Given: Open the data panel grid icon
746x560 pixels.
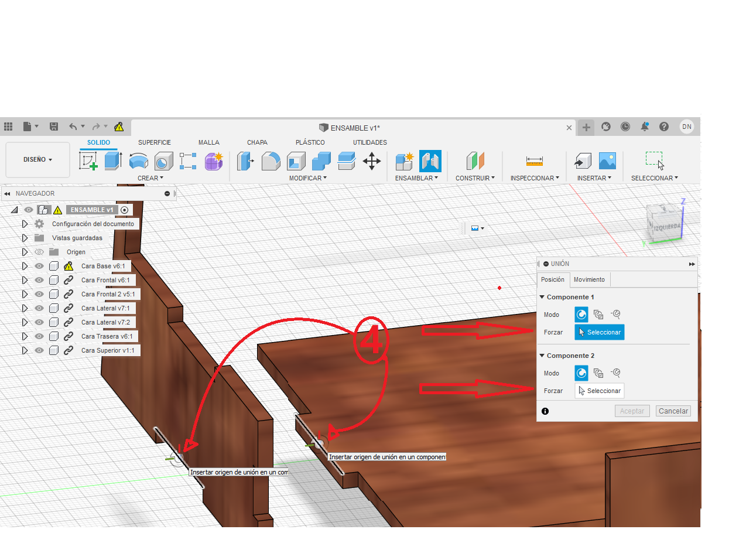Looking at the screenshot, I should [x=8, y=127].
